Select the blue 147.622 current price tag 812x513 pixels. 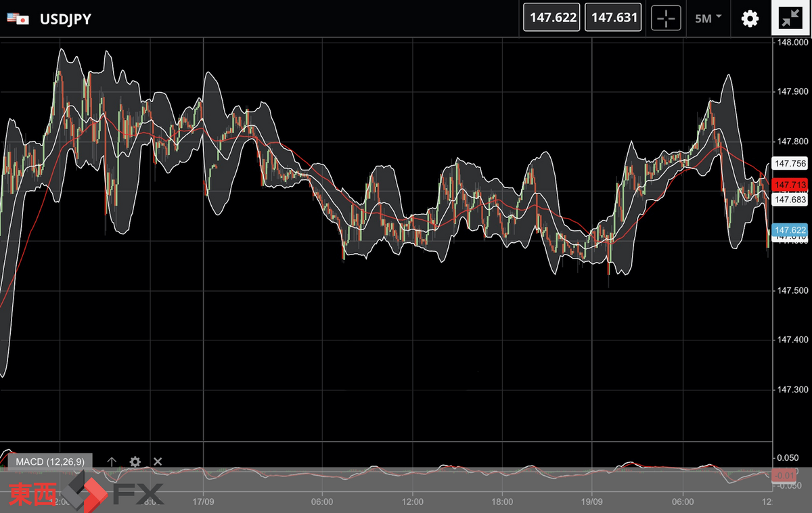point(790,229)
